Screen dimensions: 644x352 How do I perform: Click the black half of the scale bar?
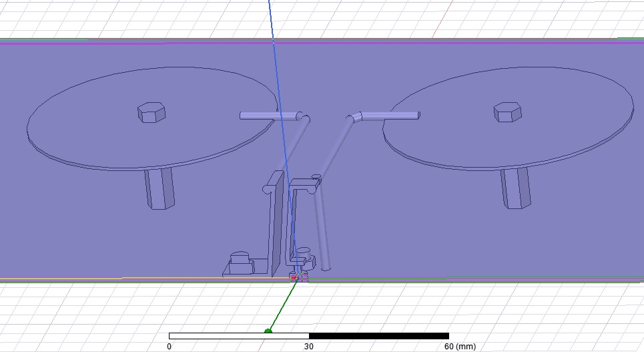pyautogui.click(x=378, y=336)
